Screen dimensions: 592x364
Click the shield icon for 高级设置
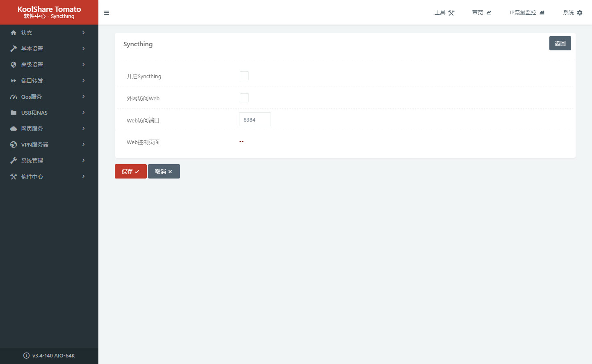coord(14,65)
